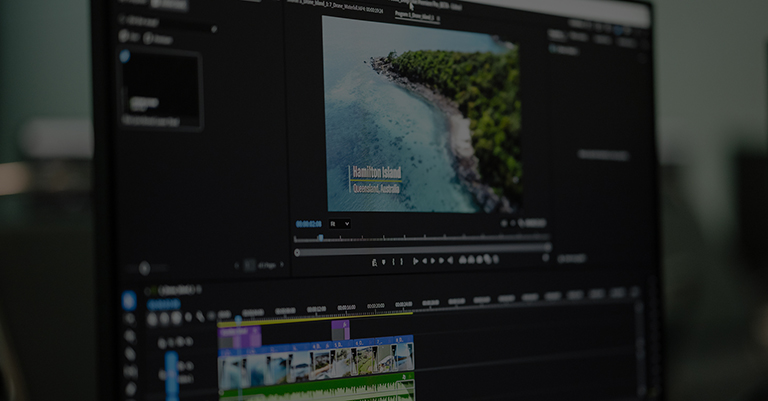768x401 pixels.
Task: Select the Razor tool
Action: [x=130, y=354]
